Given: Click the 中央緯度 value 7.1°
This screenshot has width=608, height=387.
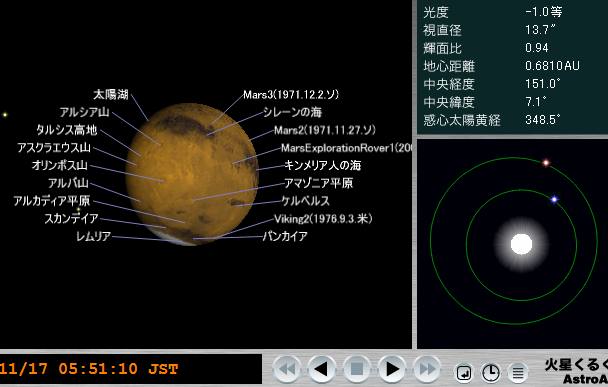Looking at the screenshot, I should 535,102.
